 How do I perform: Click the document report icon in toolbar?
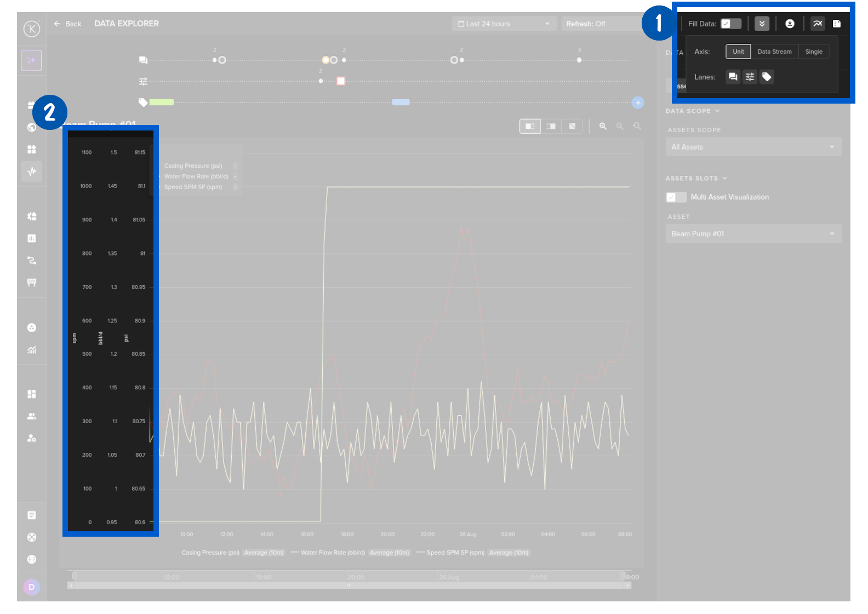[x=836, y=24]
